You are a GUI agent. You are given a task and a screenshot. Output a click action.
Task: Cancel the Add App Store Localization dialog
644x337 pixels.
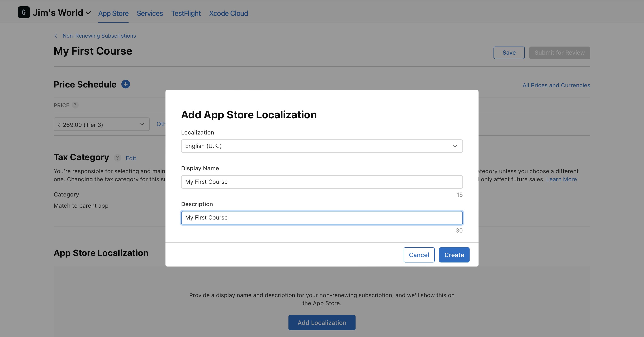[x=419, y=255]
